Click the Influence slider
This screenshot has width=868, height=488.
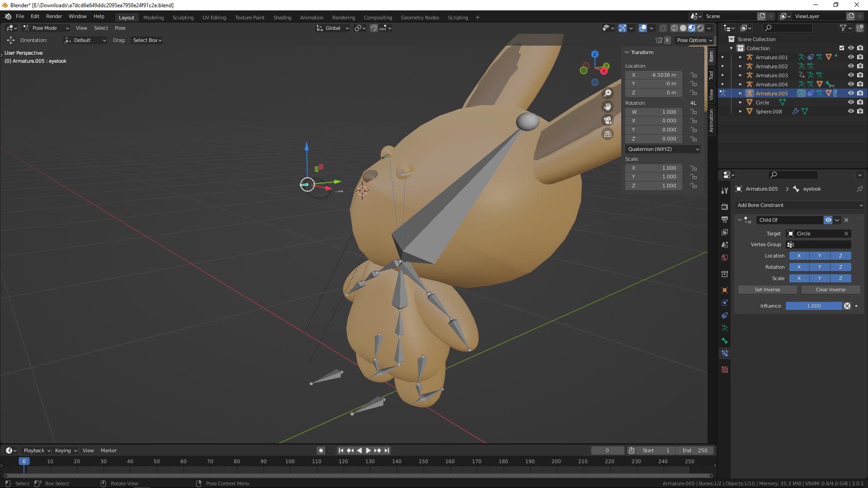814,306
